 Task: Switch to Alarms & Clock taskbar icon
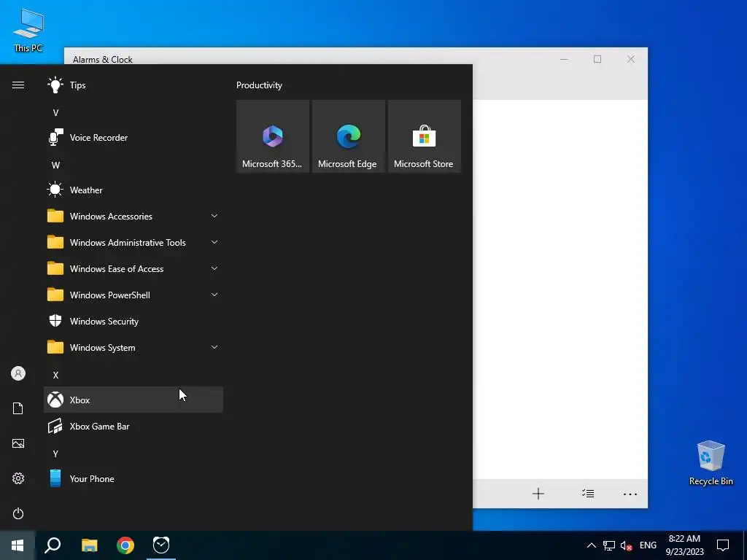pyautogui.click(x=161, y=545)
